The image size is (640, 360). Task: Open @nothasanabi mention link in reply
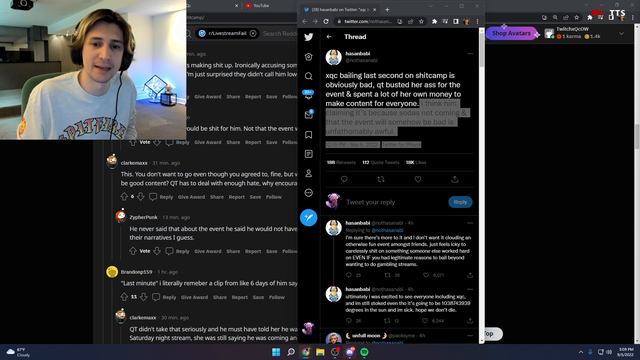pos(387,230)
